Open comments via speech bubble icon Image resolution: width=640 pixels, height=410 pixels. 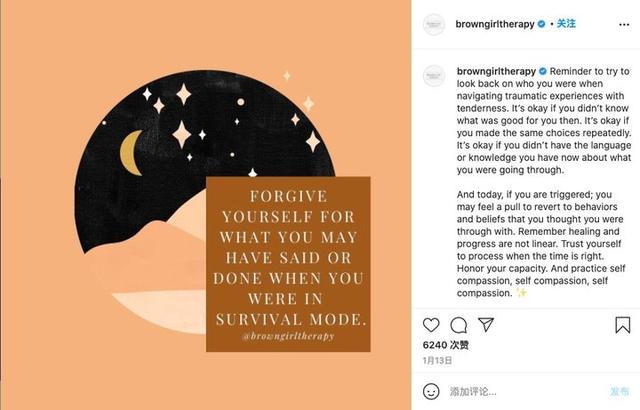(x=458, y=325)
